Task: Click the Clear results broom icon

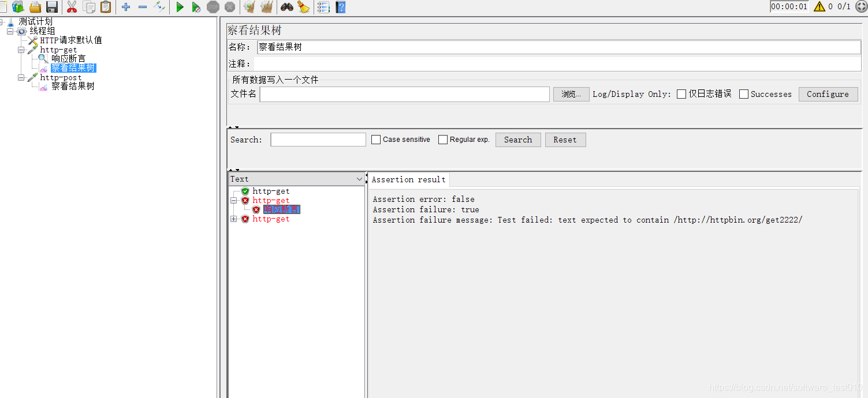Action: coord(249,7)
